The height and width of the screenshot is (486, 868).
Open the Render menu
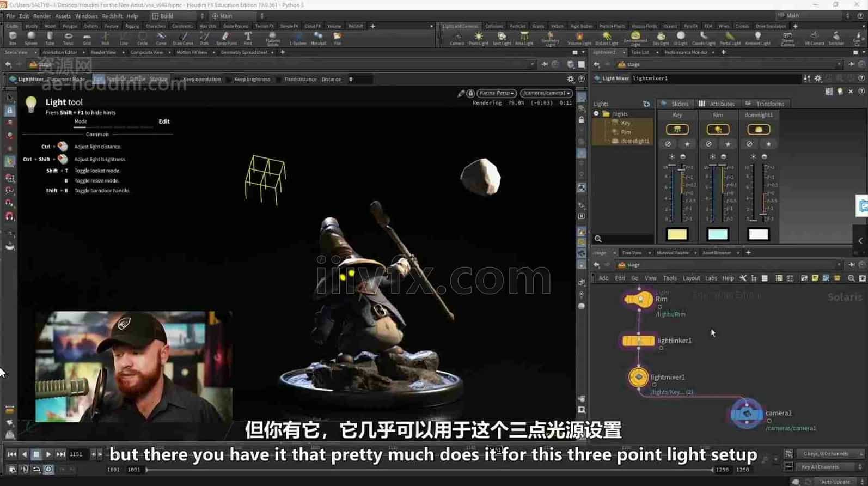click(41, 16)
